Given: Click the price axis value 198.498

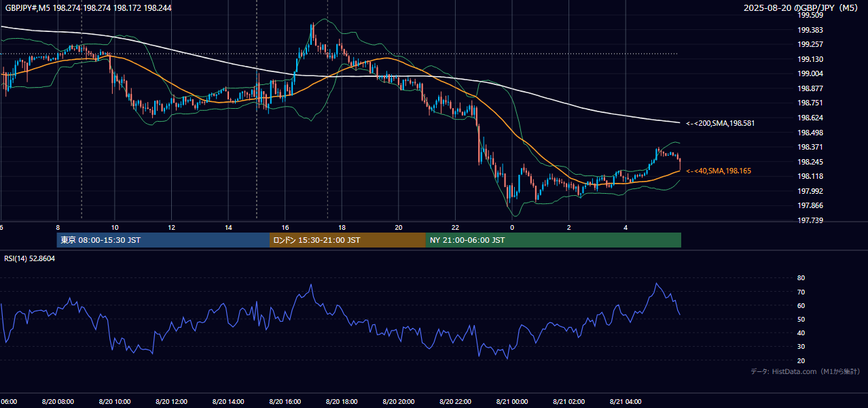Looking at the screenshot, I should coord(810,133).
